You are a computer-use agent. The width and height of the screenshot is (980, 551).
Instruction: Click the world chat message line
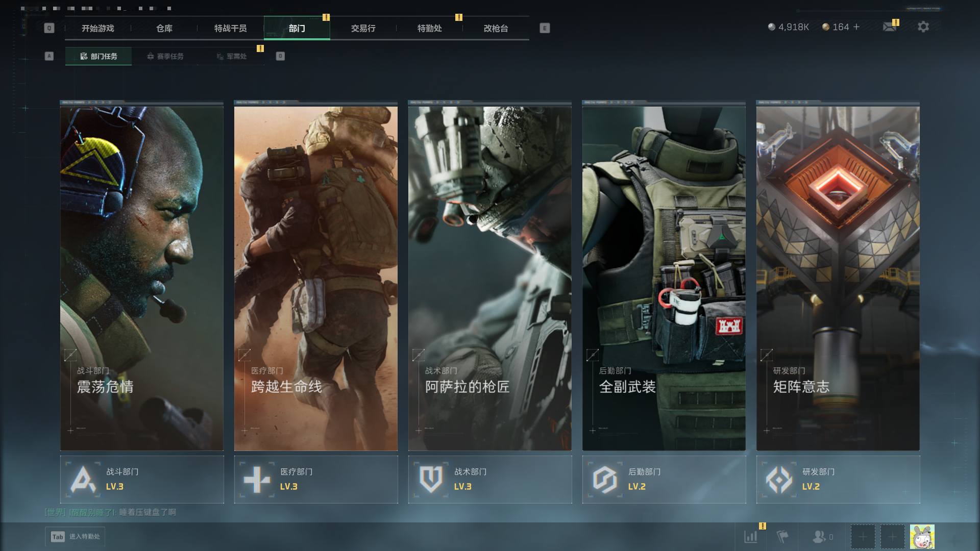110,512
